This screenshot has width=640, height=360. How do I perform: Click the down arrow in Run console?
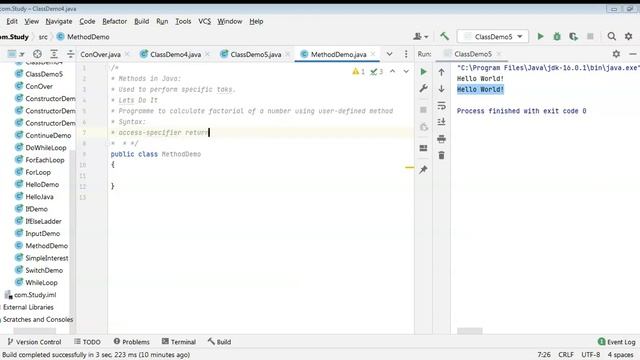click(x=441, y=89)
